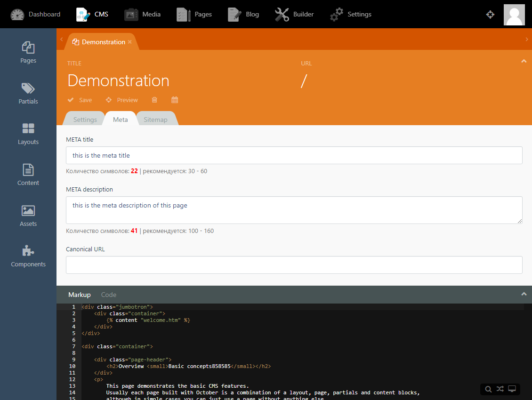
Task: Click line 13 starting This page demonstrates
Action: (x=177, y=386)
